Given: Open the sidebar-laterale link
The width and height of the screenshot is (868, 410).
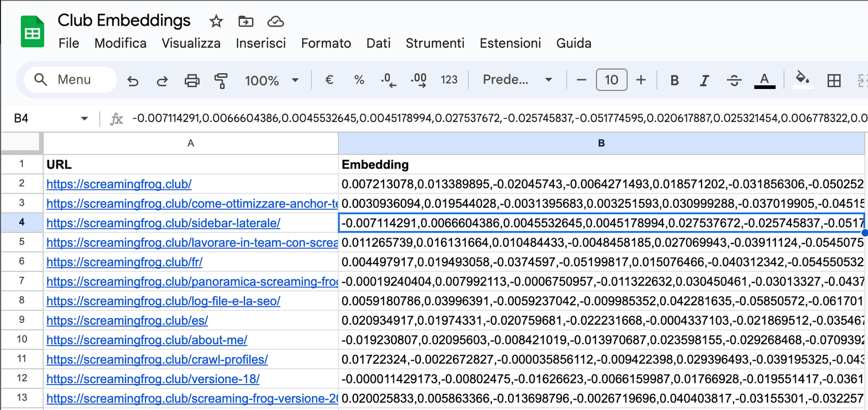Looking at the screenshot, I should click(163, 223).
